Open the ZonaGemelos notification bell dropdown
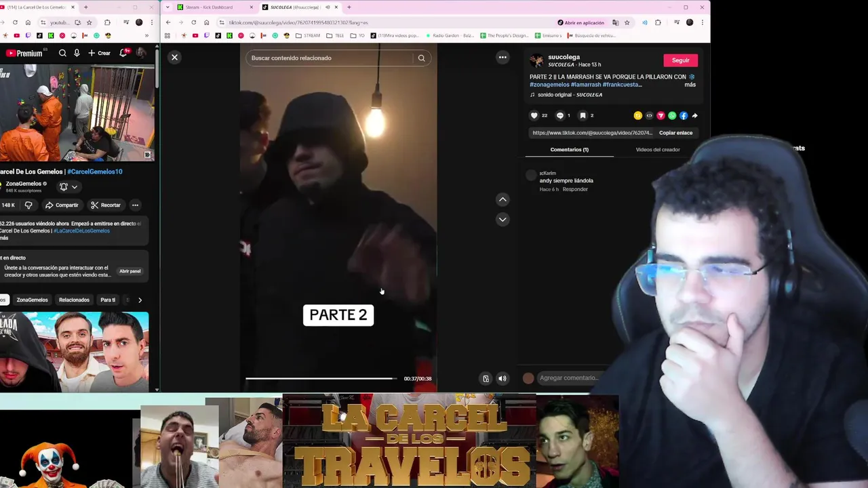The image size is (868, 488). 68,187
